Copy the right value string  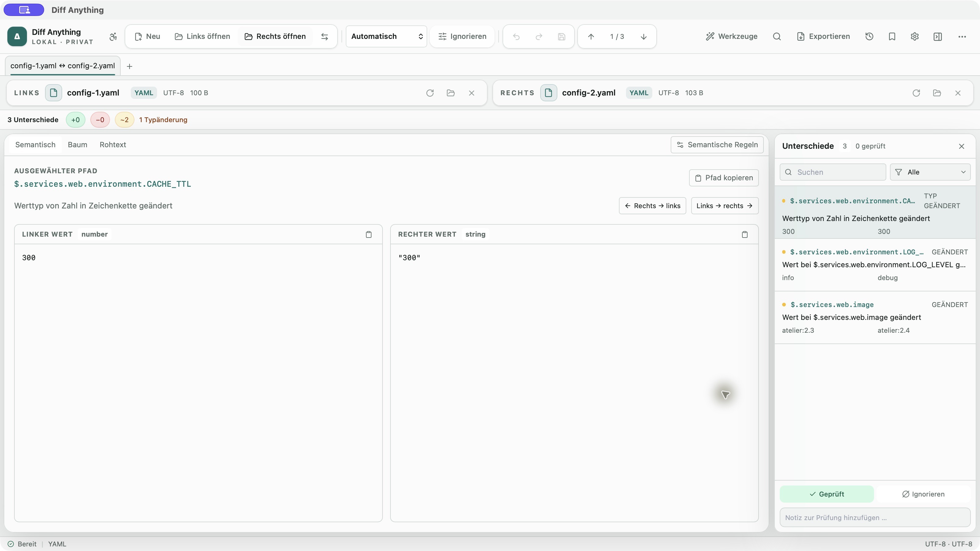[744, 234]
